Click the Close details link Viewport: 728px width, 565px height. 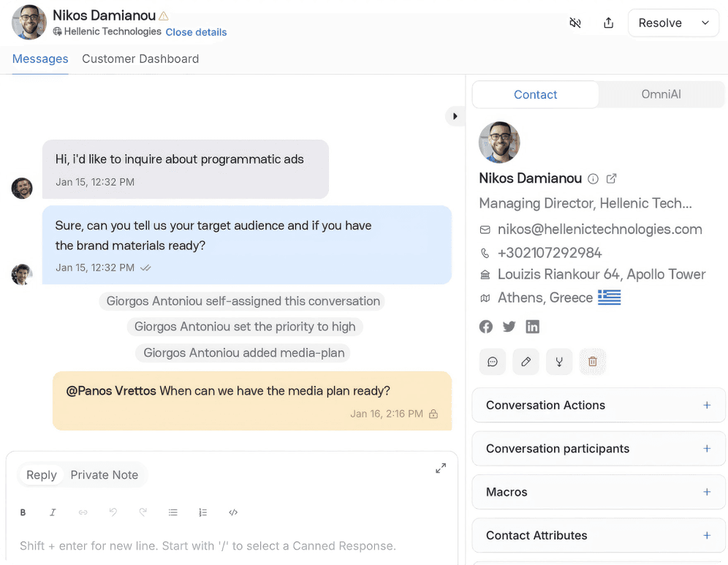(196, 32)
